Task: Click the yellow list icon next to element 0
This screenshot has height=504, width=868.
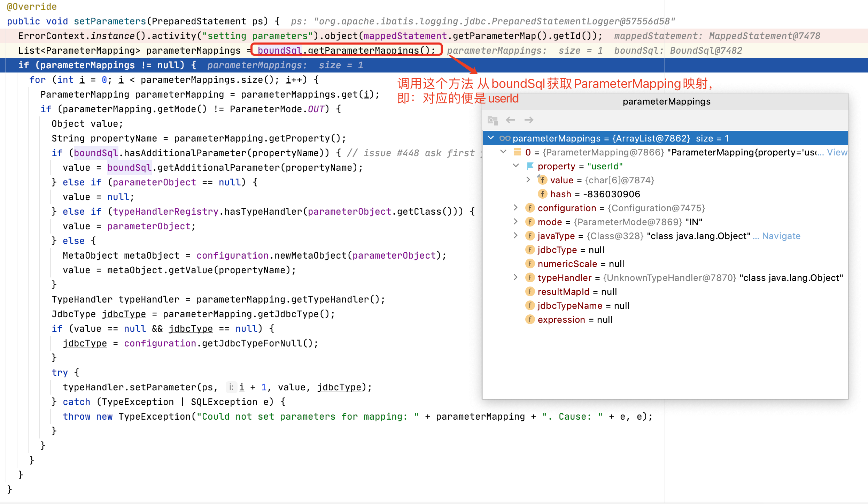Action: pos(518,152)
